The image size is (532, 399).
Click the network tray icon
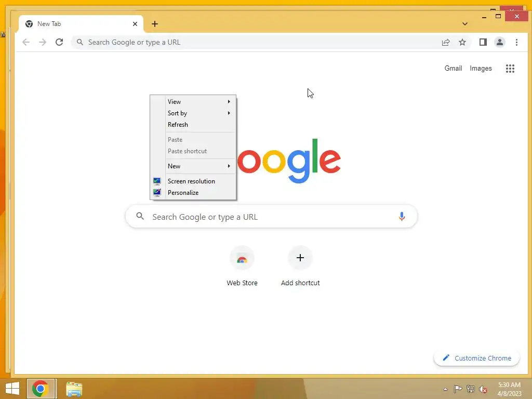(471, 389)
